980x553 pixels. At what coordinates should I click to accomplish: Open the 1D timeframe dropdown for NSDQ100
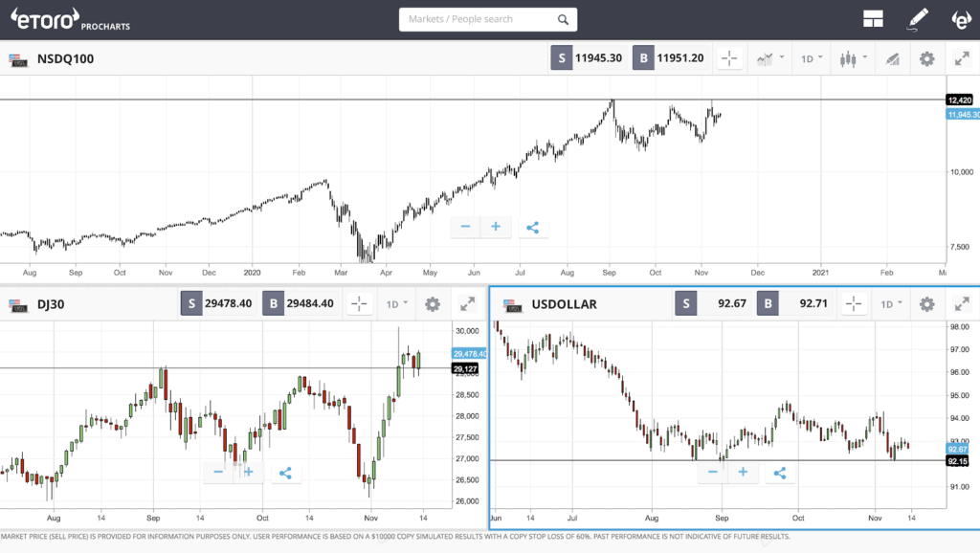click(x=812, y=58)
